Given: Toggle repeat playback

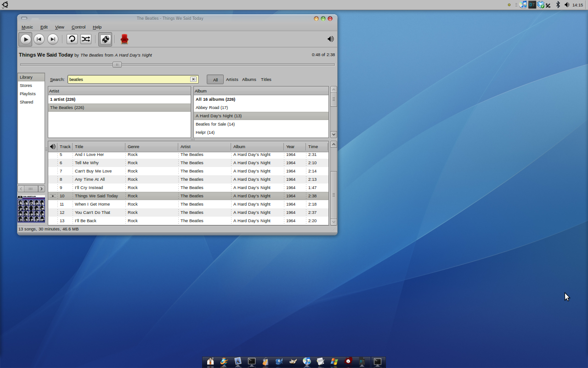Looking at the screenshot, I should (72, 39).
